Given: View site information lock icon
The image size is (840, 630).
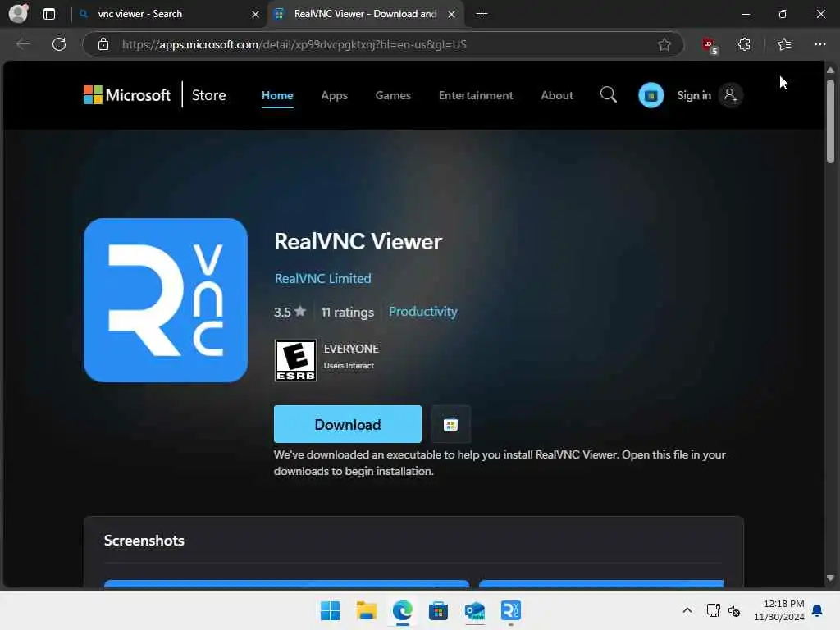Looking at the screenshot, I should pos(103,44).
